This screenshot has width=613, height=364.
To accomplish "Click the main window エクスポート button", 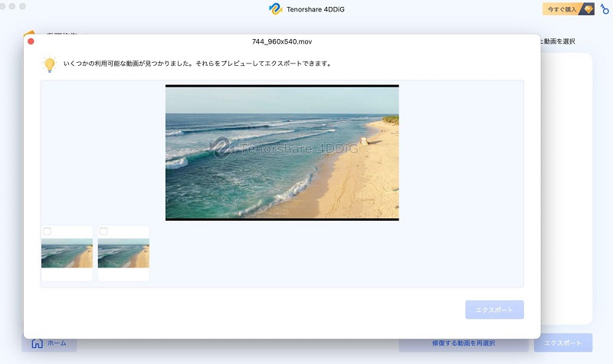I will [x=563, y=343].
